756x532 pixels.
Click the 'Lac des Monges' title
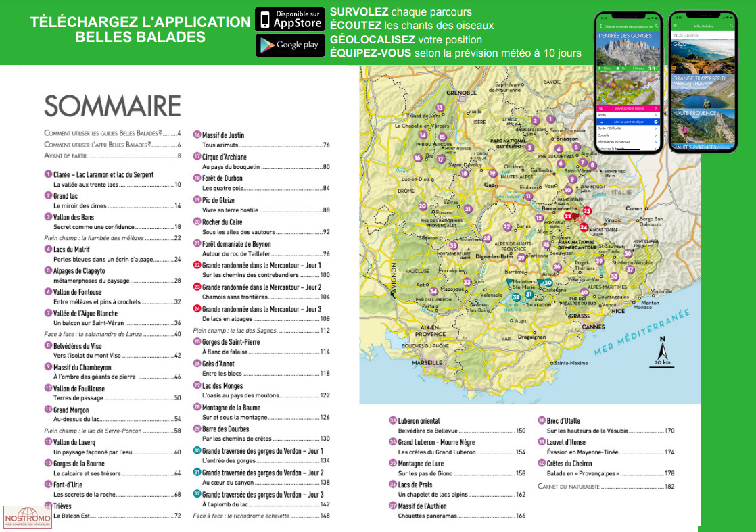(222, 386)
